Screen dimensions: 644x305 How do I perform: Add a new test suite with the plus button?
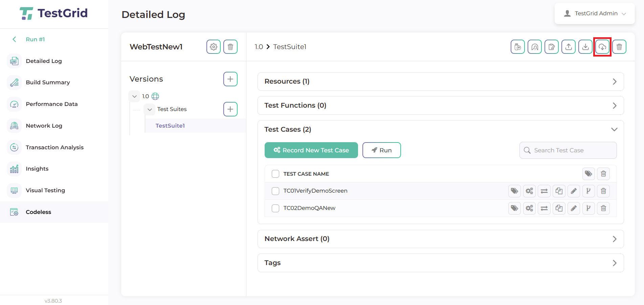pyautogui.click(x=230, y=109)
